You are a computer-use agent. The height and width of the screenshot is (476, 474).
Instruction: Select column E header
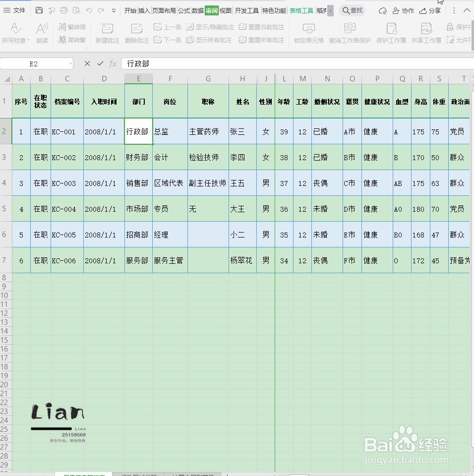[138, 79]
